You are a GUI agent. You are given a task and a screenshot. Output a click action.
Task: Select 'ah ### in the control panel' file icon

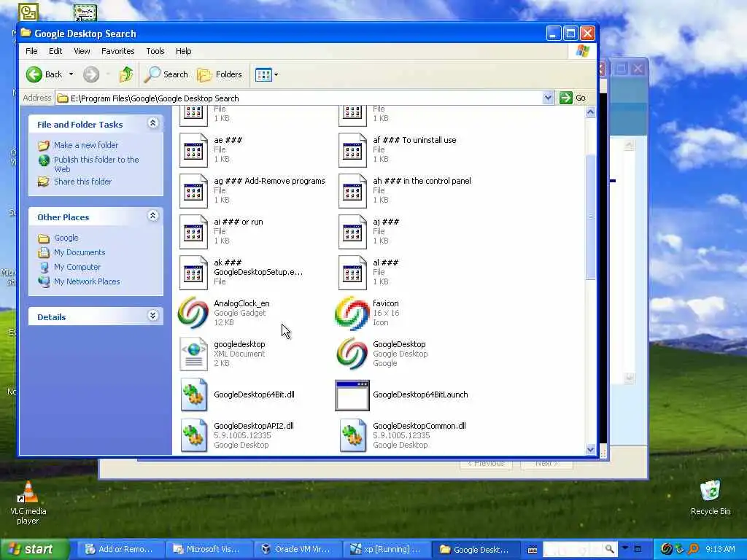(352, 191)
